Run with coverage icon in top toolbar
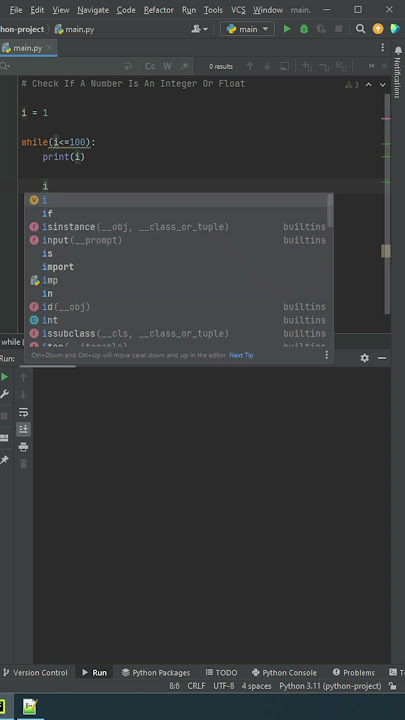Image resolution: width=405 pixels, height=720 pixels. (x=321, y=29)
